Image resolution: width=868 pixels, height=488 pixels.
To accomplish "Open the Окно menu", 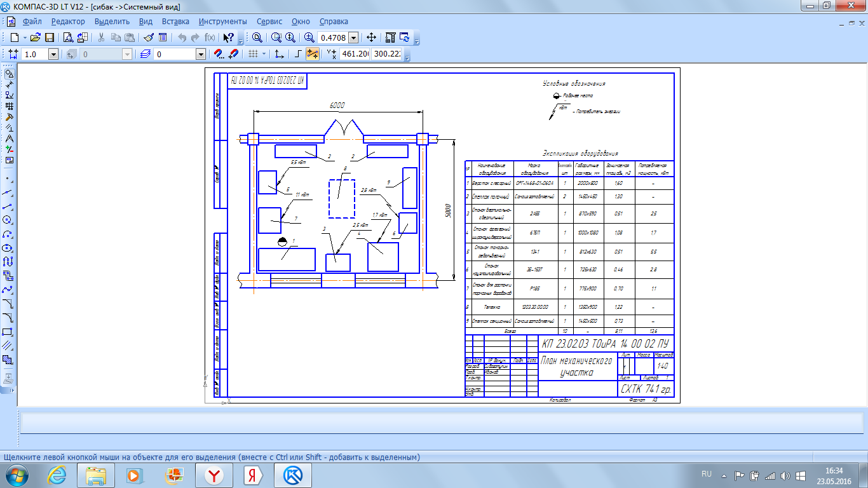I will [301, 22].
